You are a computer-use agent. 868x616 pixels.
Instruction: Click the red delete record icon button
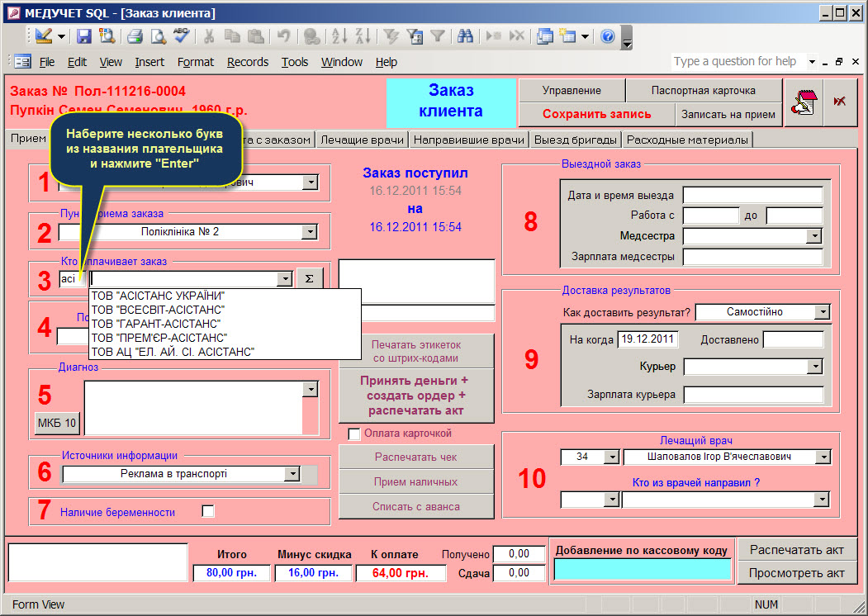[840, 102]
